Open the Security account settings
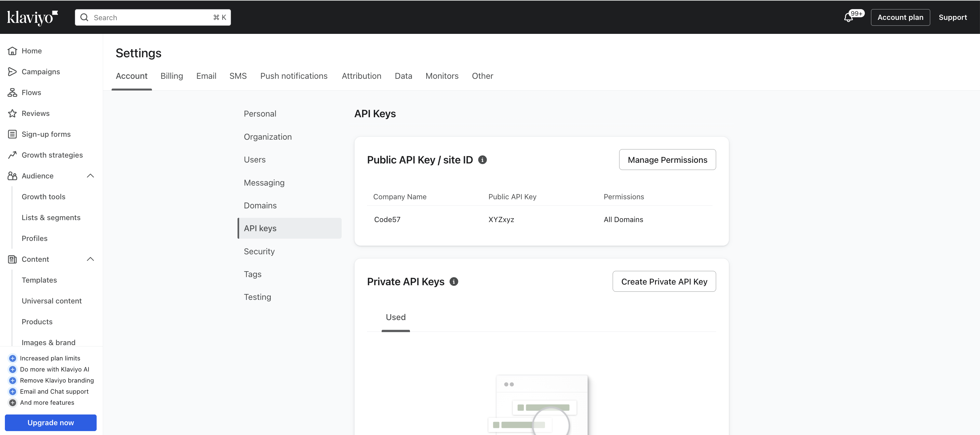 pyautogui.click(x=259, y=251)
